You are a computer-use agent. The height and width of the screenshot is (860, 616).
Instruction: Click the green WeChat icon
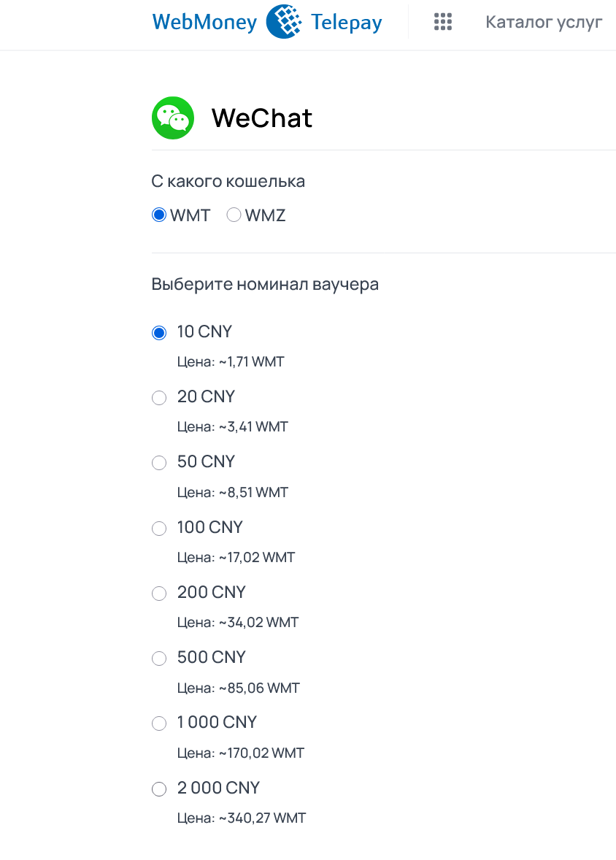point(173,118)
